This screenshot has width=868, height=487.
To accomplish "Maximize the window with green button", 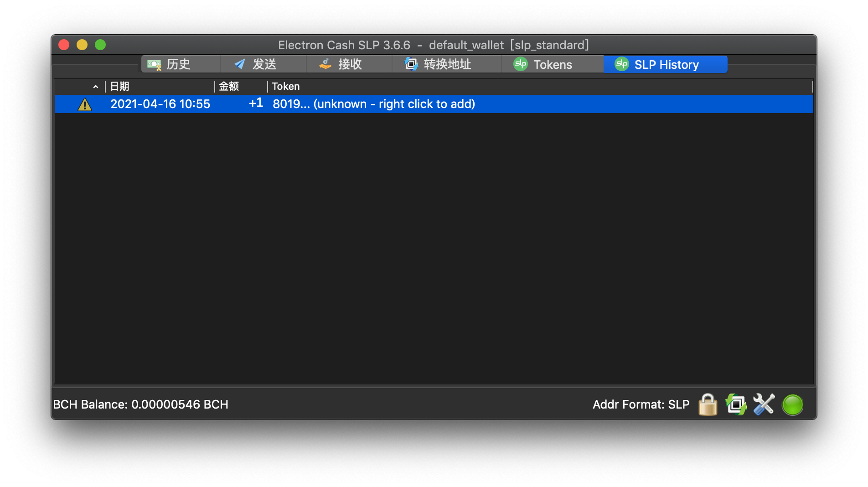I will (x=100, y=45).
